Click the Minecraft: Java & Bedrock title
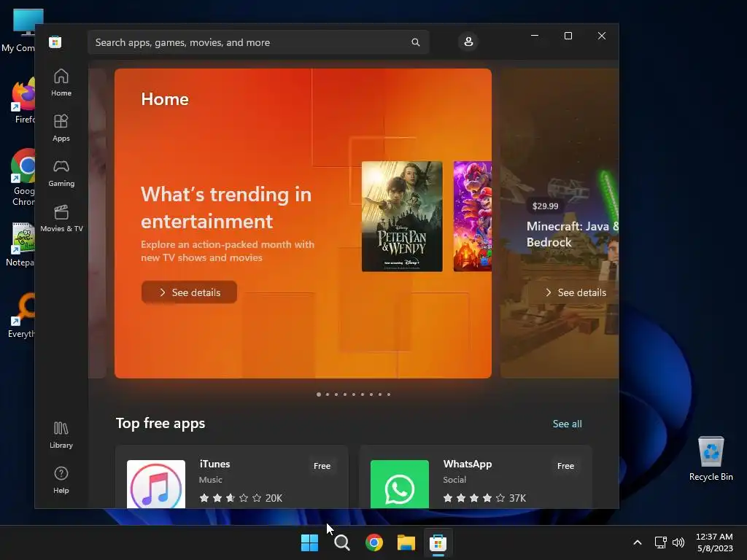 point(572,234)
